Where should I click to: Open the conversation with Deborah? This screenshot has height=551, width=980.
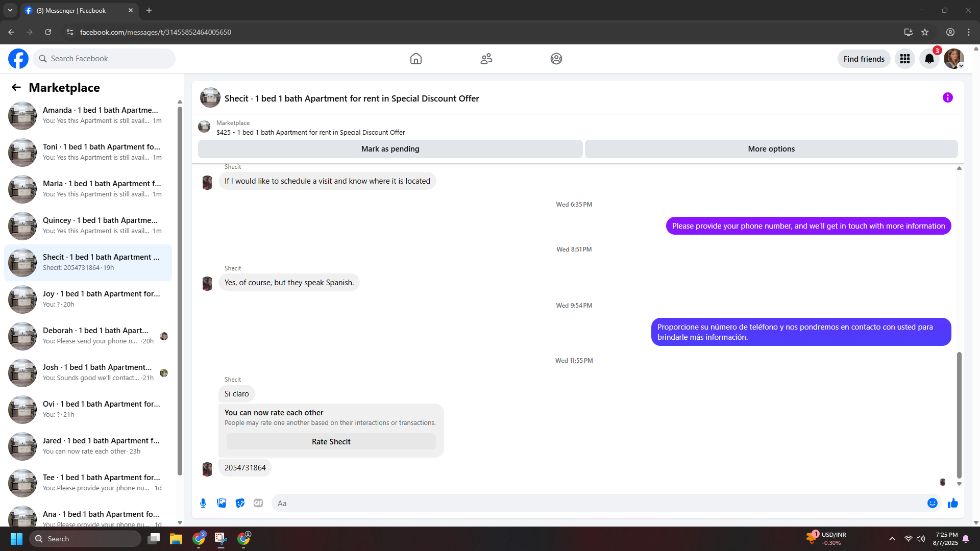(88, 336)
